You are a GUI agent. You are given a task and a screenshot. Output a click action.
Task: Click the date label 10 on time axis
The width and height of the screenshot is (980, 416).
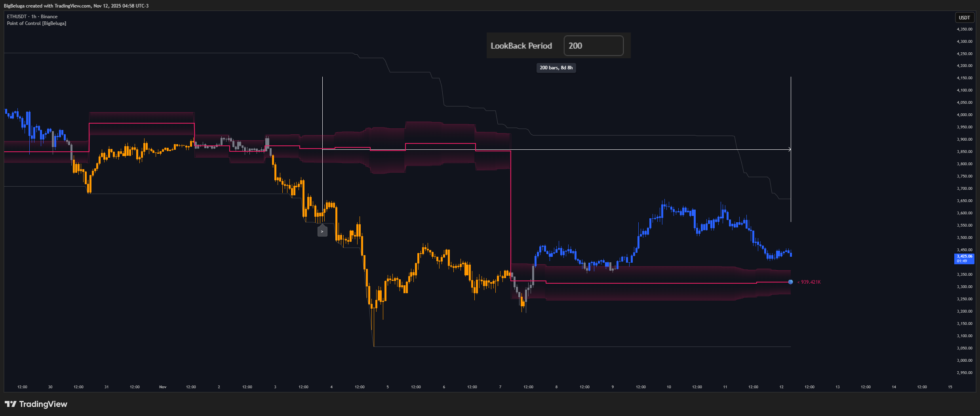(669, 387)
